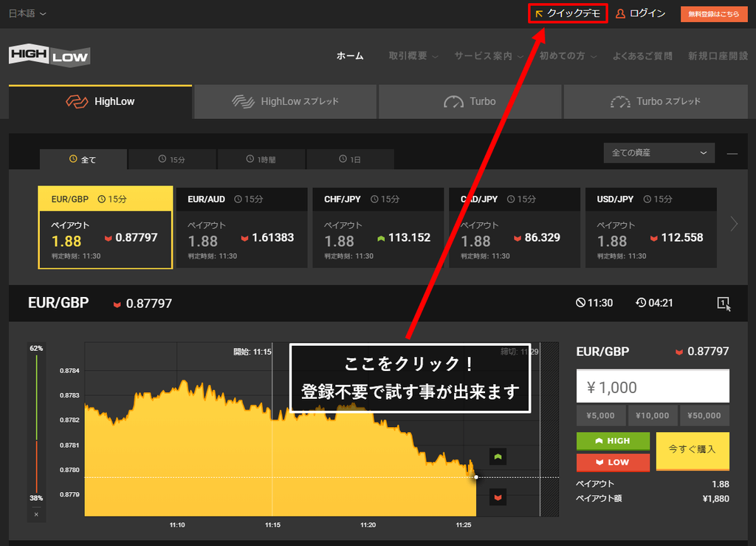This screenshot has height=546, width=756.
Task: Click the remaining time 04:21 clock icon
Action: (x=641, y=303)
